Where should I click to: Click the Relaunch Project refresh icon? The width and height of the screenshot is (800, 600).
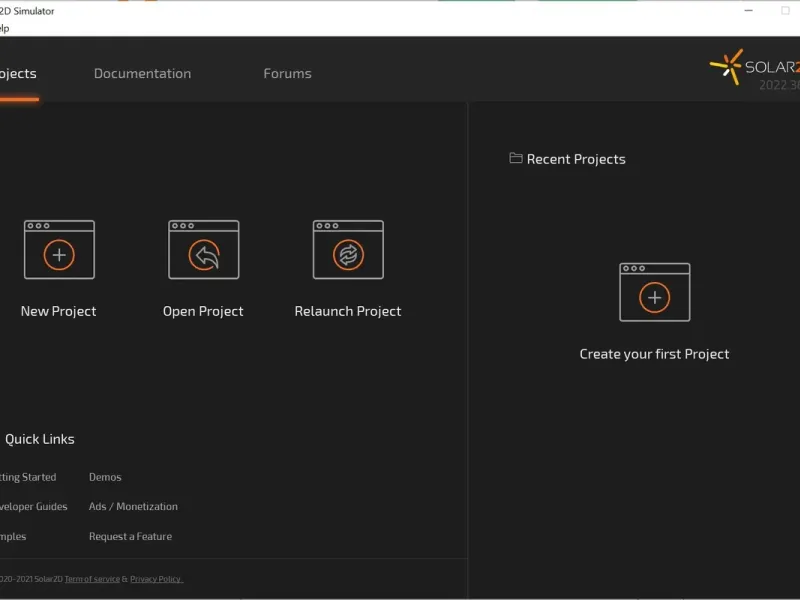(x=348, y=249)
